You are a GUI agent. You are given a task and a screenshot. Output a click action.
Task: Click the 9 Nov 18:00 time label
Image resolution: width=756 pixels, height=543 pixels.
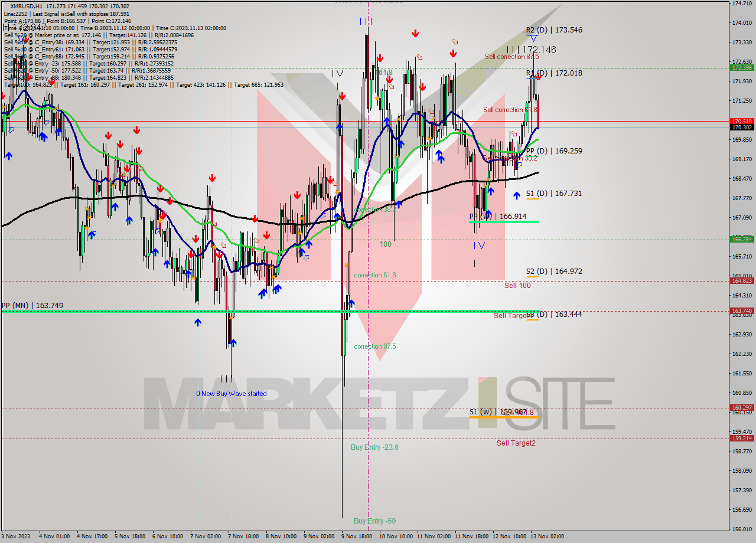[x=356, y=537]
